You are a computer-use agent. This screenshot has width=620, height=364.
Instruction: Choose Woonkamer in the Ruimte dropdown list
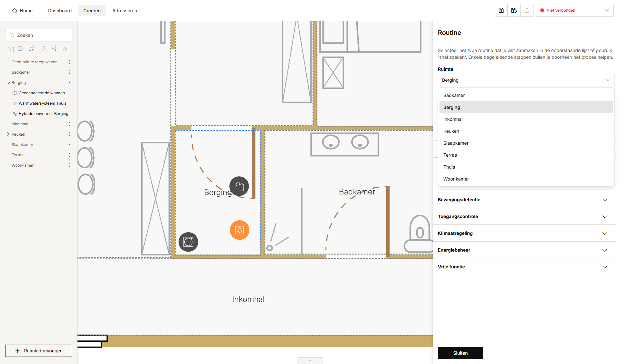click(526, 179)
